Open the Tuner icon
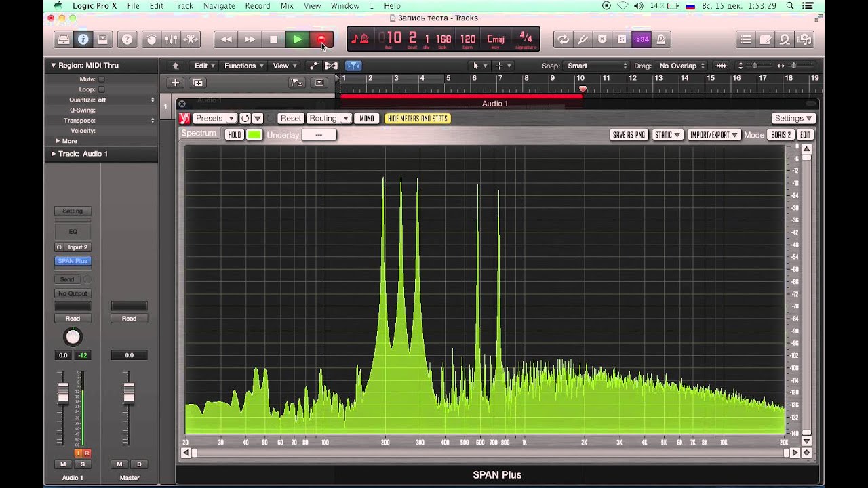 (x=583, y=39)
